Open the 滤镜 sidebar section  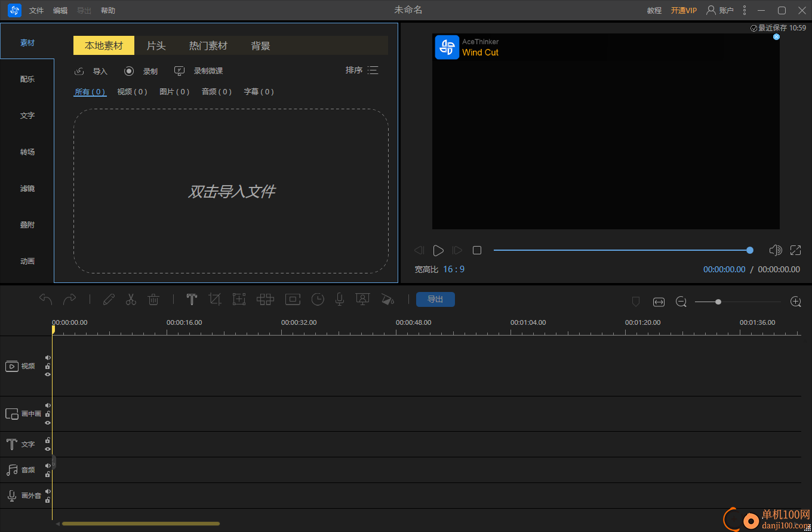point(27,189)
